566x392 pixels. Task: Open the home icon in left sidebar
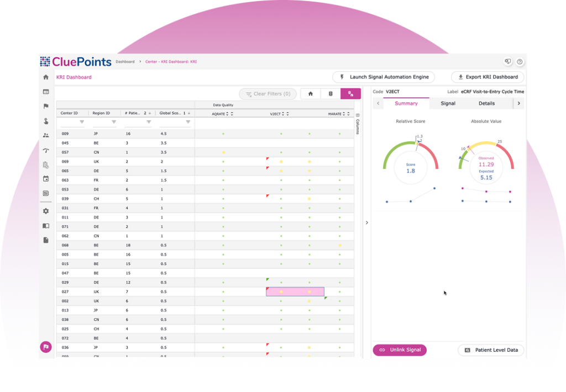click(x=46, y=77)
